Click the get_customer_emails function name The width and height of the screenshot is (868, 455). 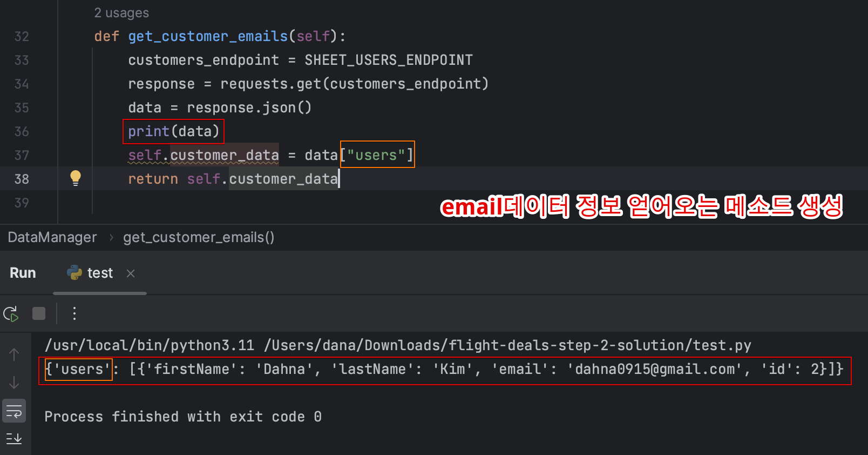click(x=208, y=36)
